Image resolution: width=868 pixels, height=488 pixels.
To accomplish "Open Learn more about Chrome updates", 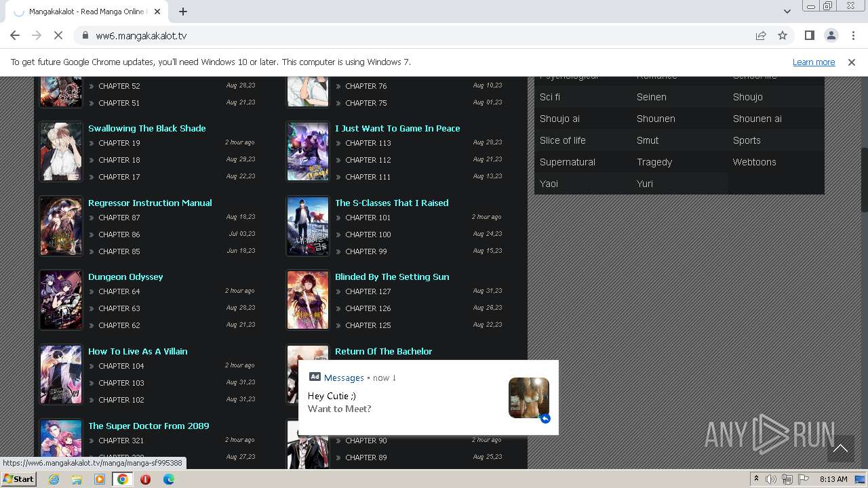I will tap(814, 62).
